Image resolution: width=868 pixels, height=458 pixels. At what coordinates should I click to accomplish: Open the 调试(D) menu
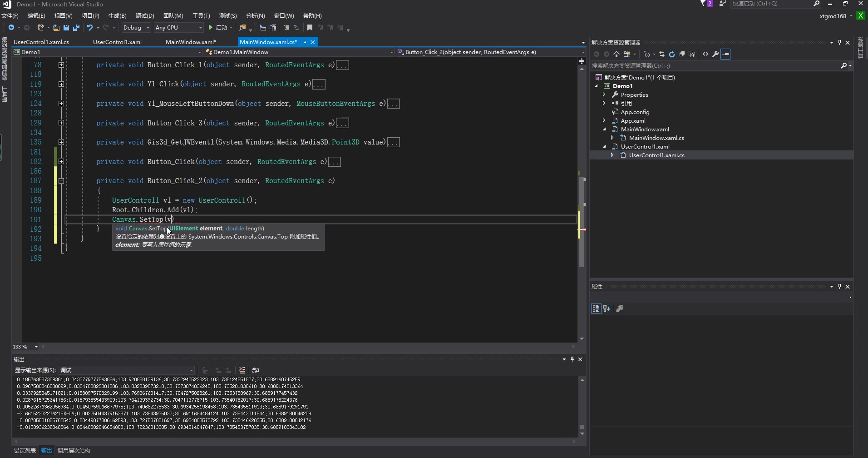[145, 15]
